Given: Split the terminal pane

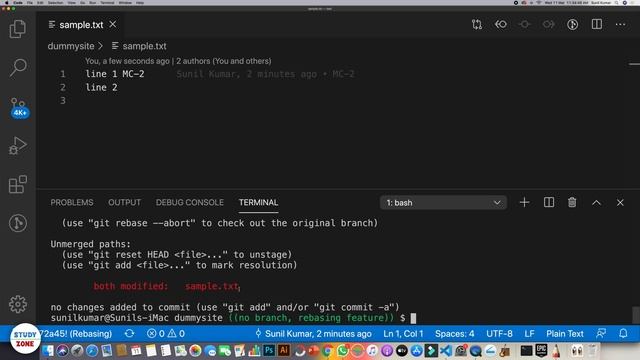Looking at the screenshot, I should click(x=549, y=202).
